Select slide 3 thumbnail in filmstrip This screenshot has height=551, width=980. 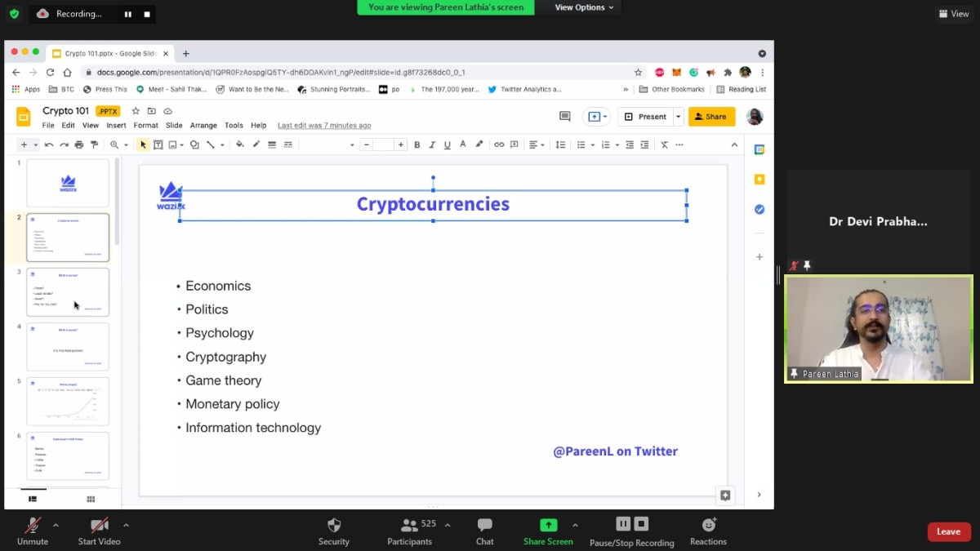(x=68, y=291)
